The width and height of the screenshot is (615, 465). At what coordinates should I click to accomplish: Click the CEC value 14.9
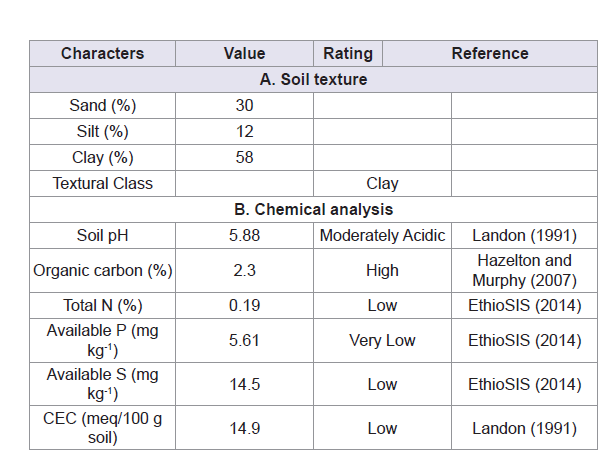[x=244, y=428]
